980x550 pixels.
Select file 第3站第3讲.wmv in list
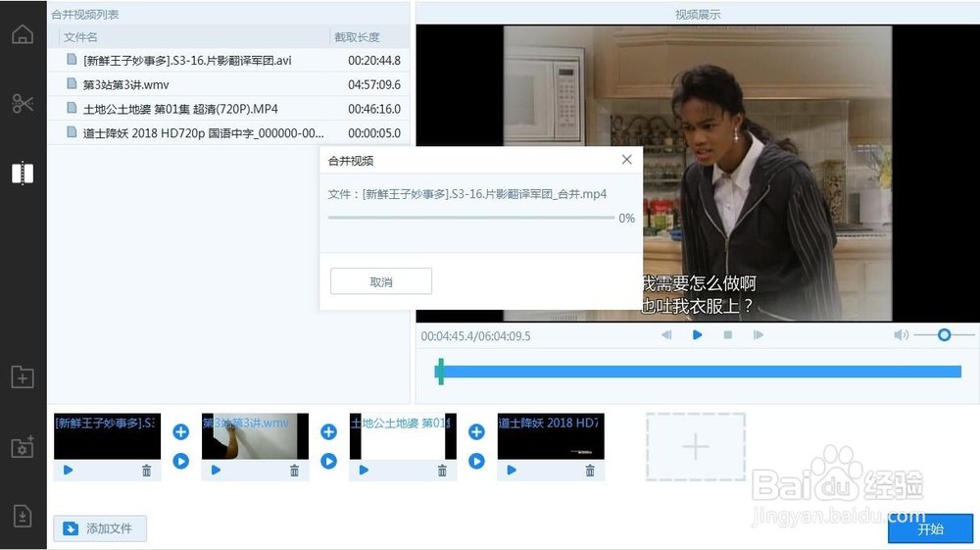point(228,84)
